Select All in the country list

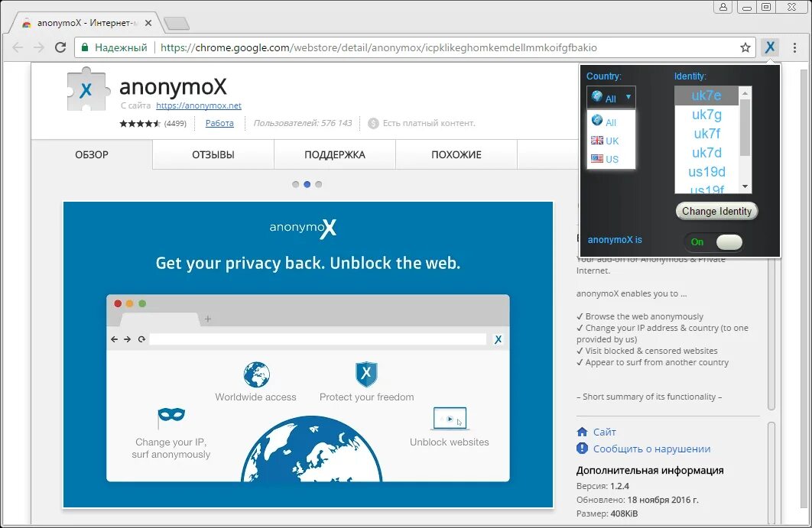pos(611,121)
